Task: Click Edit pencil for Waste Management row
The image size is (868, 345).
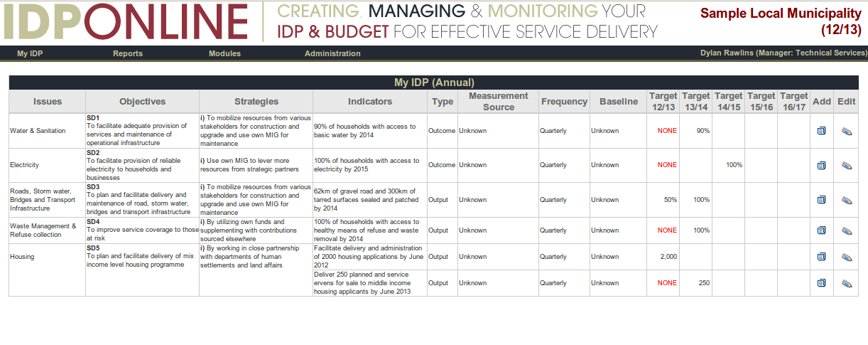Action: coord(846,230)
